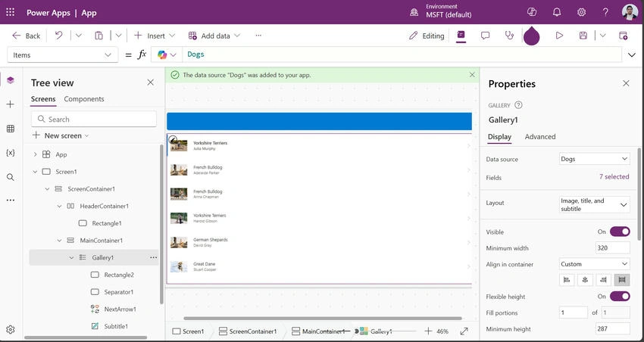Open the notifications bell icon
Image resolution: width=644 pixels, height=342 pixels.
tap(557, 12)
